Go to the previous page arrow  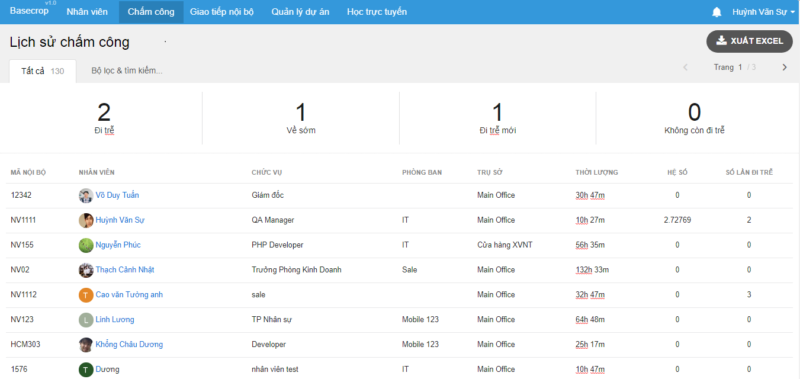click(x=685, y=67)
